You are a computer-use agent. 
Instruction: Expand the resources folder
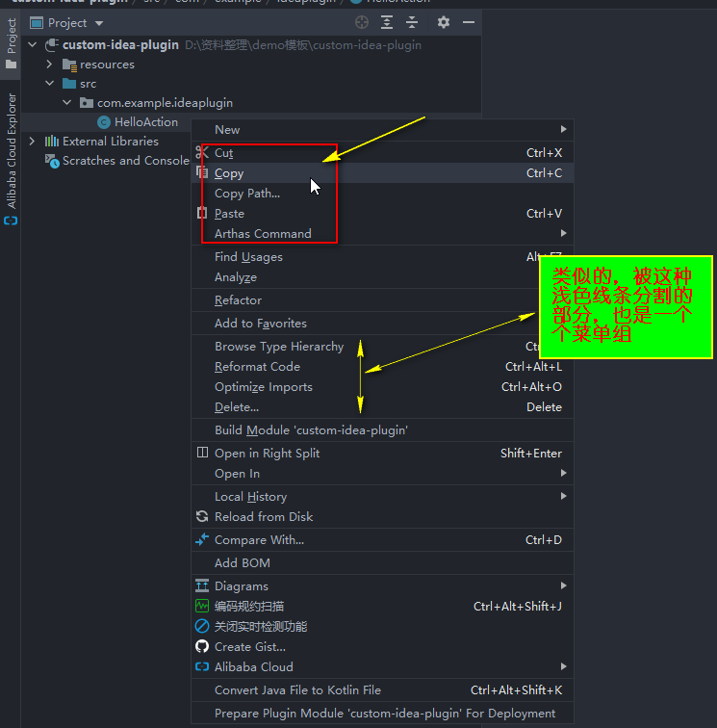pyautogui.click(x=49, y=65)
